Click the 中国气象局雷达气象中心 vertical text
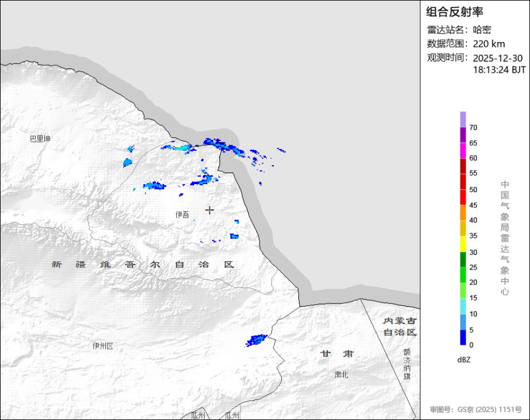The width and height of the screenshot is (530, 420). pyautogui.click(x=505, y=238)
